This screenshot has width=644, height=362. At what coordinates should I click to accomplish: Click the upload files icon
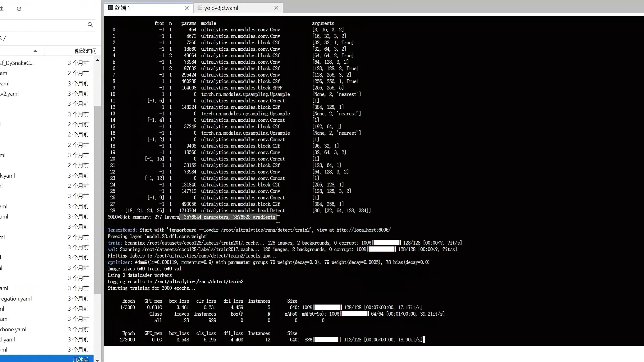(x=2, y=9)
